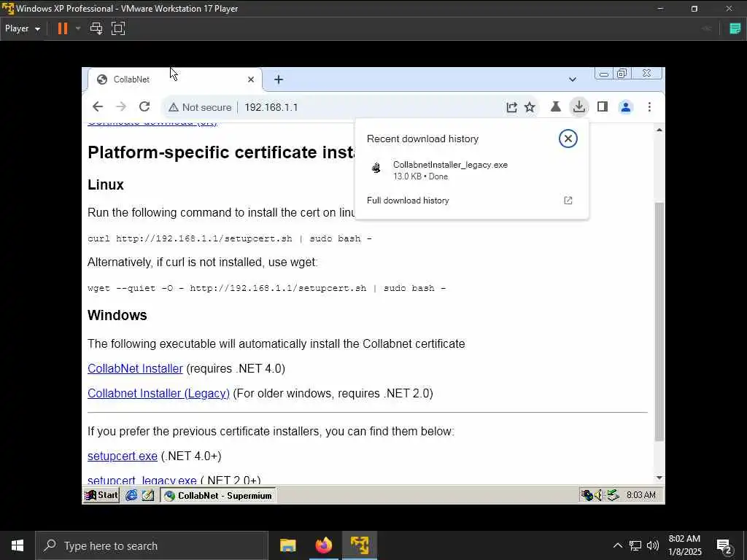747x560 pixels.
Task: Share this page via share icon
Action: coord(511,107)
